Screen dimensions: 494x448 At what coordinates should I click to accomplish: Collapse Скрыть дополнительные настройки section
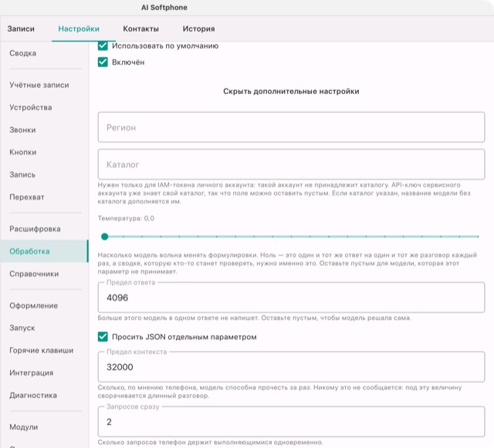[x=291, y=91]
